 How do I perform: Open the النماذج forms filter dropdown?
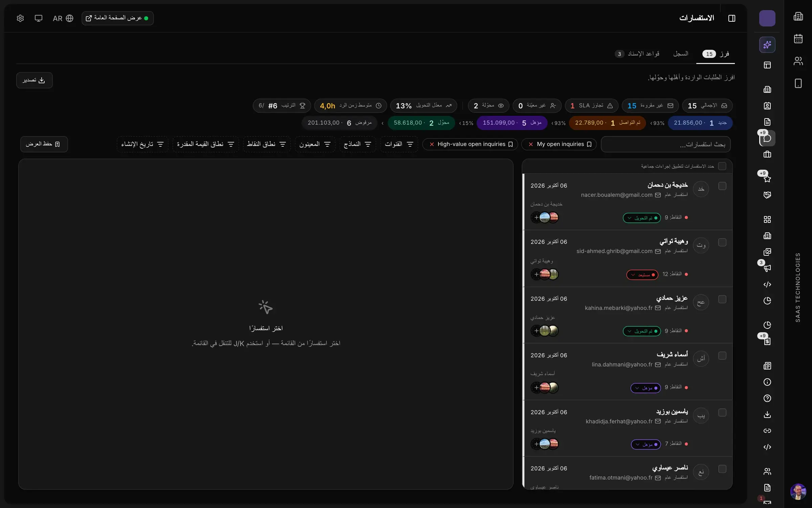[x=358, y=144]
